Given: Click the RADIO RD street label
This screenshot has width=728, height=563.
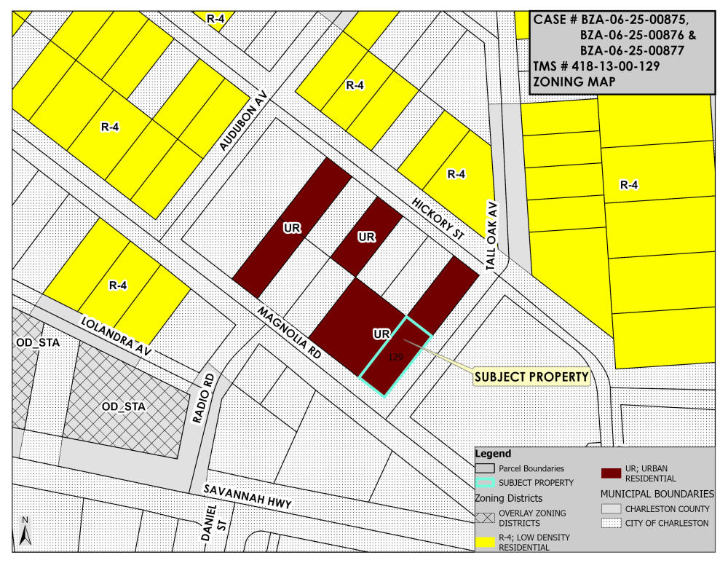Looking at the screenshot, I should 204,398.
